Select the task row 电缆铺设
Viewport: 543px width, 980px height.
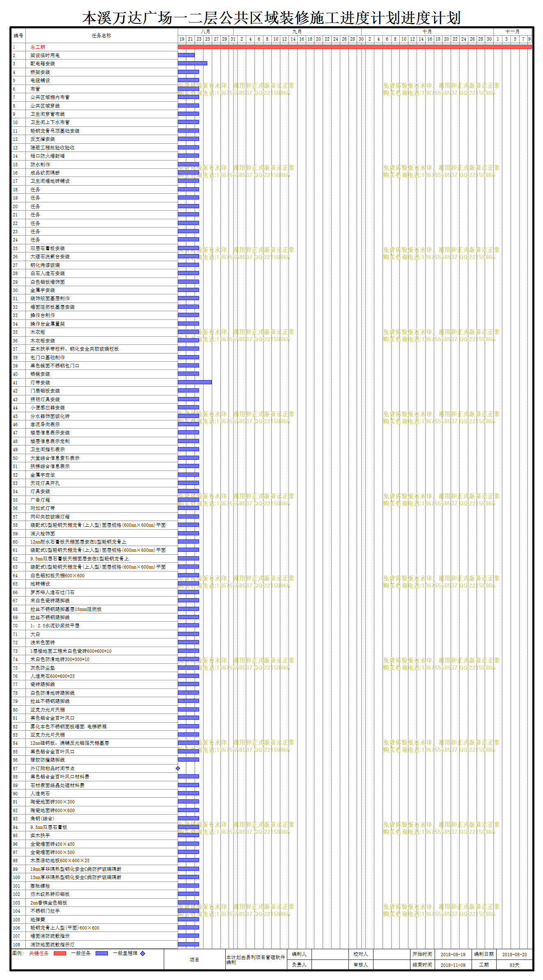[x=94, y=80]
